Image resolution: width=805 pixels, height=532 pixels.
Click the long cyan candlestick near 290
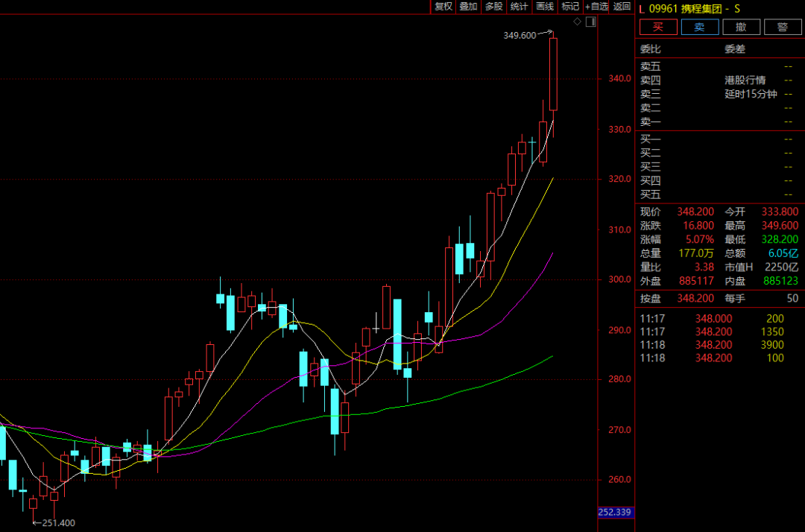pyautogui.click(x=397, y=335)
